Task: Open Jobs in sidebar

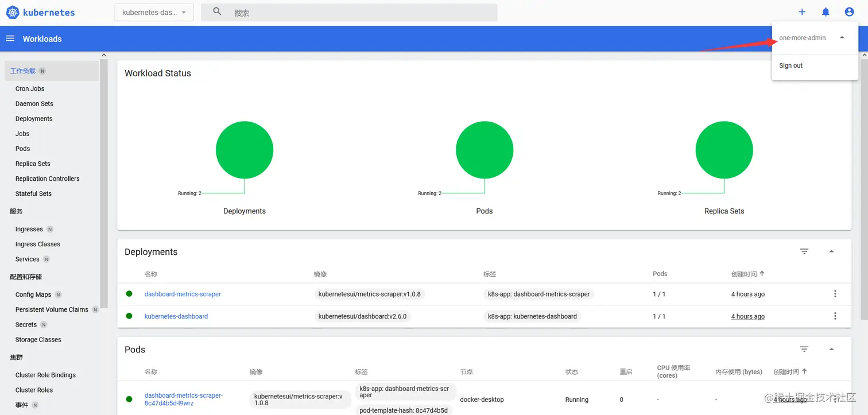Action: pyautogui.click(x=22, y=134)
